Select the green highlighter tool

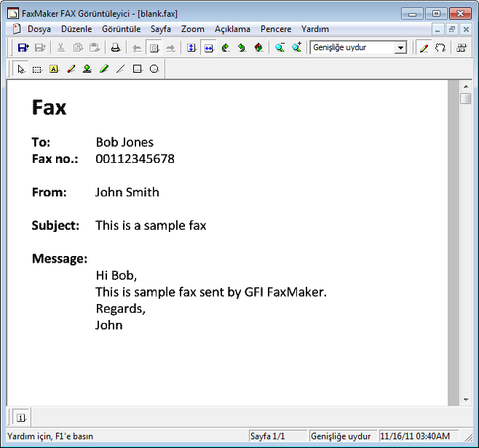(104, 69)
